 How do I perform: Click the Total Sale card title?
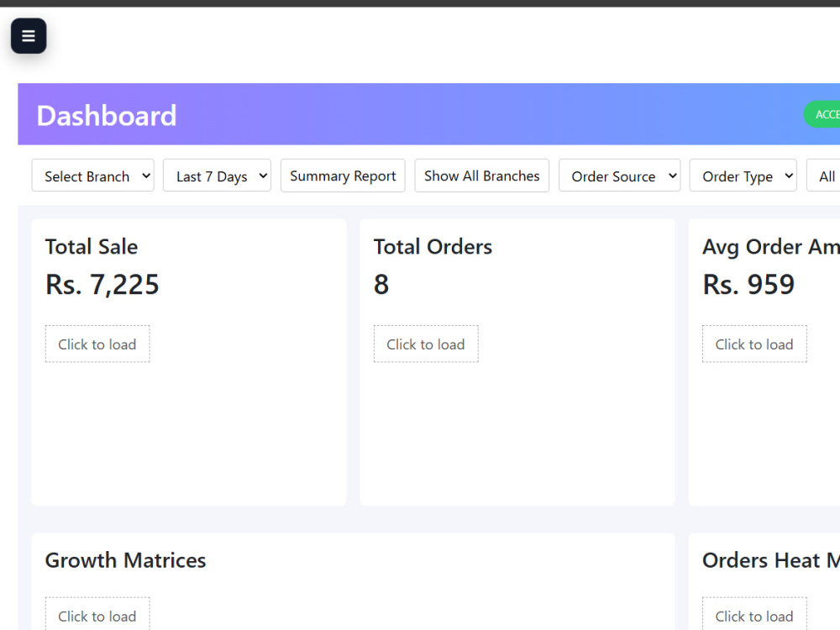tap(92, 247)
